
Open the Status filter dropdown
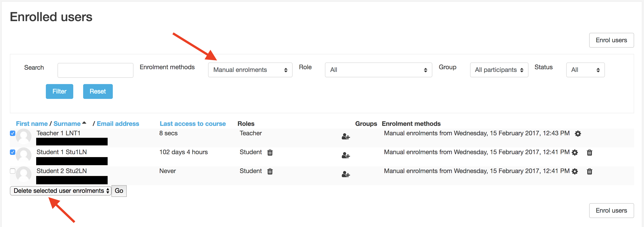coord(586,70)
